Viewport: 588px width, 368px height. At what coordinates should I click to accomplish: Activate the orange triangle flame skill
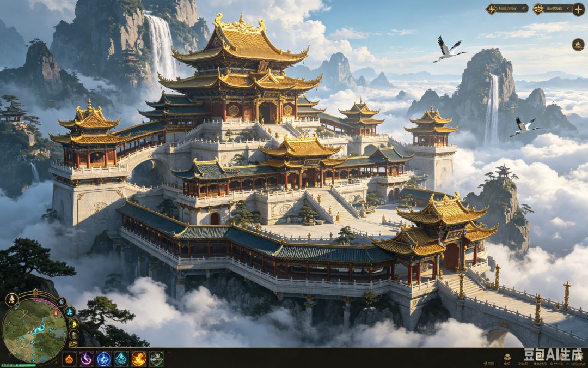click(69, 359)
